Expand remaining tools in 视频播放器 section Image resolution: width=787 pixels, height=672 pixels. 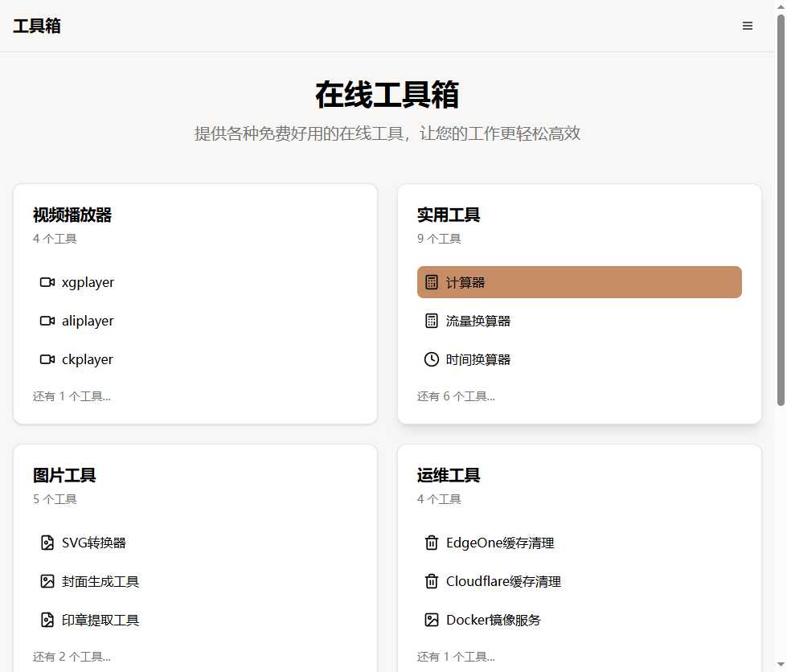click(72, 395)
